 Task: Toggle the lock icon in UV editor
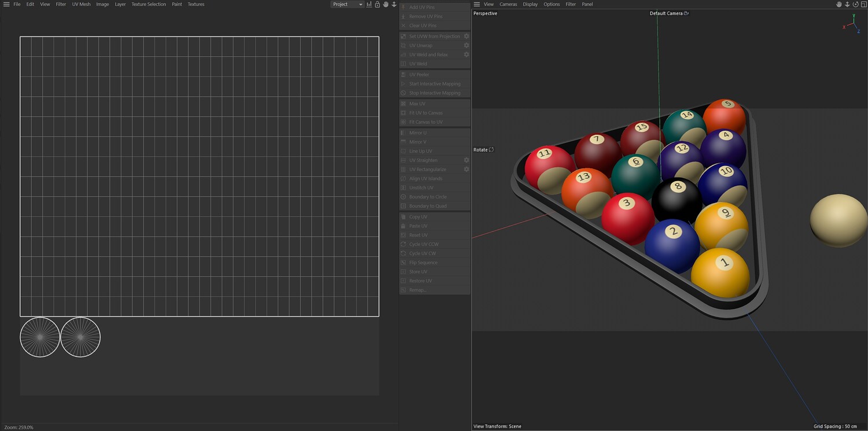[x=377, y=4]
